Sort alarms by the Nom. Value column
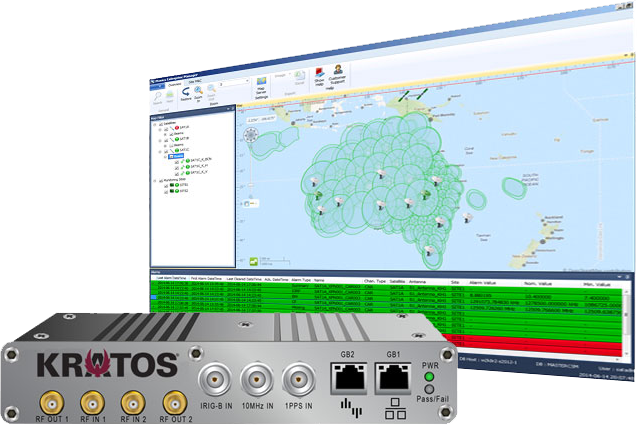The width and height of the screenshot is (637, 426). coord(539,283)
